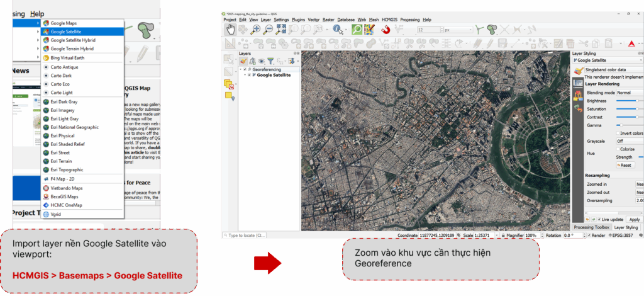Click the Type to locate search field
The width and height of the screenshot is (644, 296).
tap(245, 236)
